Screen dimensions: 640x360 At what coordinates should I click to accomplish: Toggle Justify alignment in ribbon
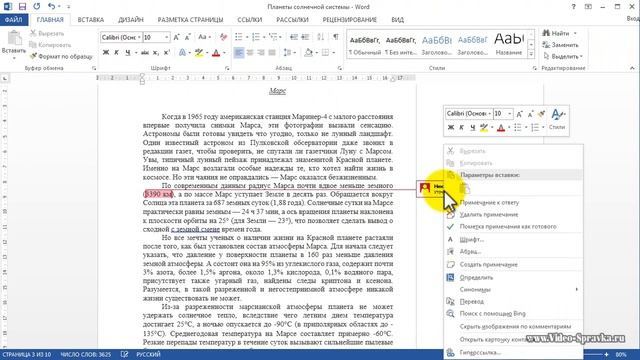point(272,53)
